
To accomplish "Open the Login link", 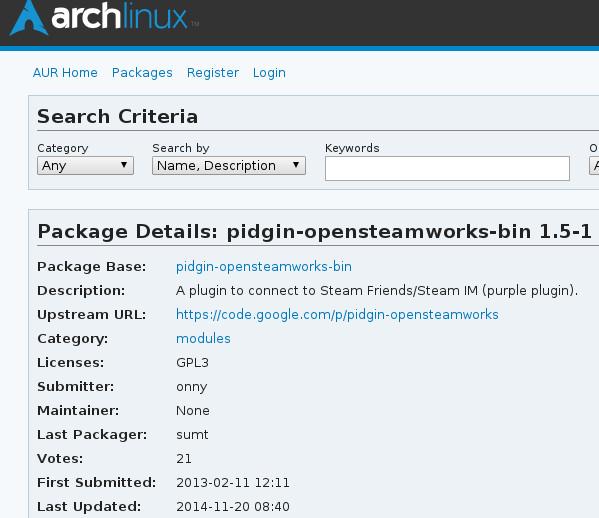I will point(269,73).
